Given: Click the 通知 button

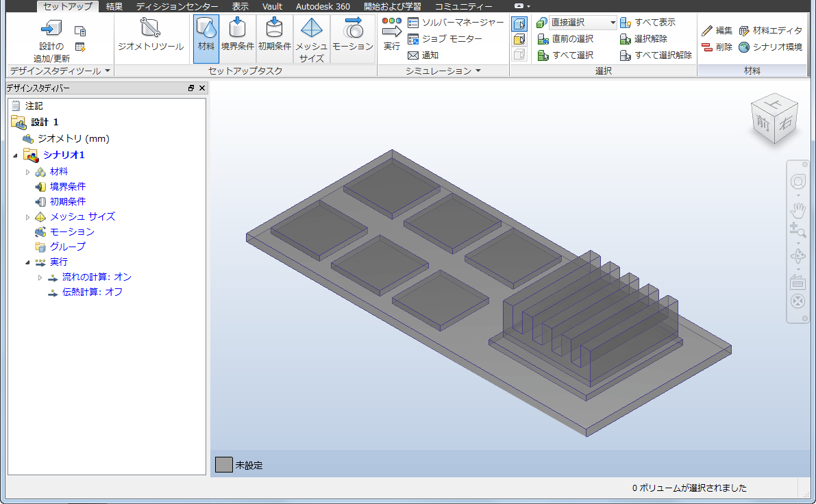Looking at the screenshot, I should click(x=423, y=55).
